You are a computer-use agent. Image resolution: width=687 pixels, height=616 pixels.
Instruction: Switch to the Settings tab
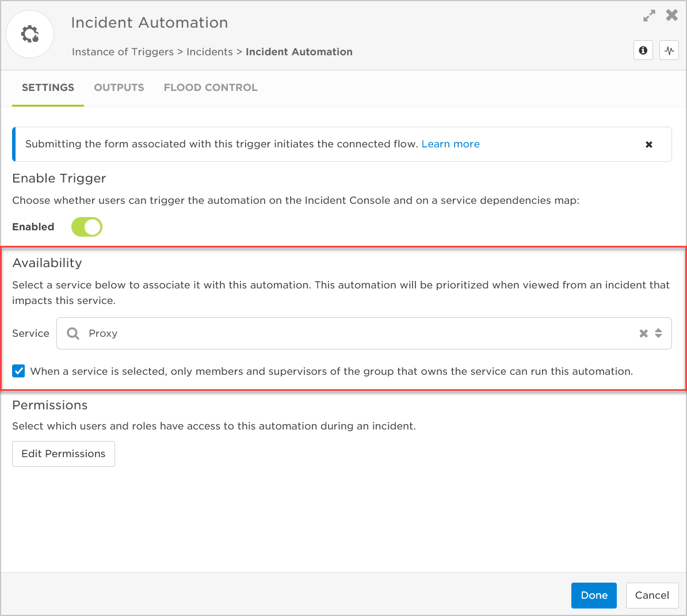48,88
